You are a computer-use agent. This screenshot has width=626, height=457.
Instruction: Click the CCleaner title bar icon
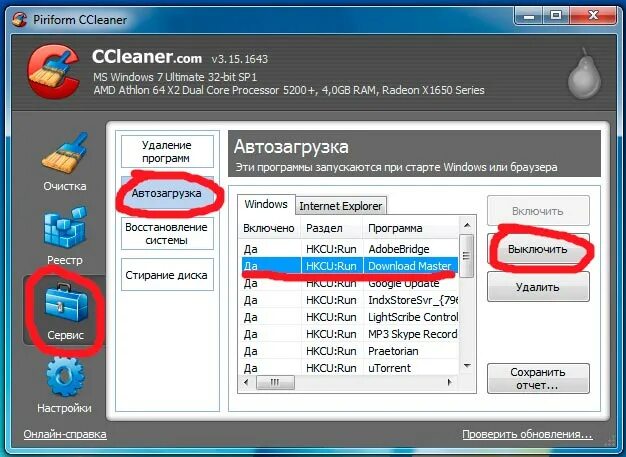[x=19, y=19]
